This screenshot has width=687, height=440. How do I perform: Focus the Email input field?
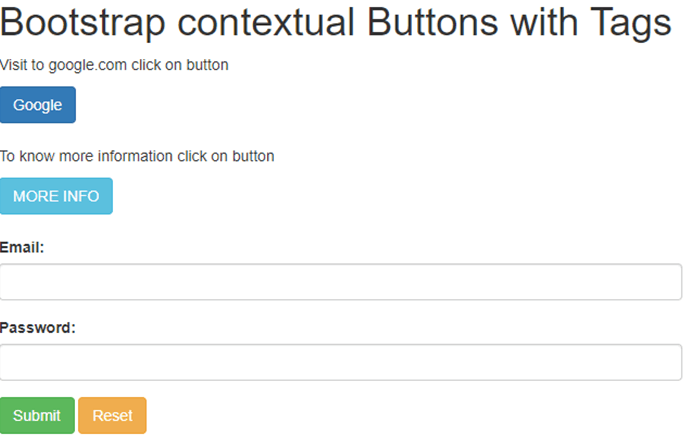point(341,282)
